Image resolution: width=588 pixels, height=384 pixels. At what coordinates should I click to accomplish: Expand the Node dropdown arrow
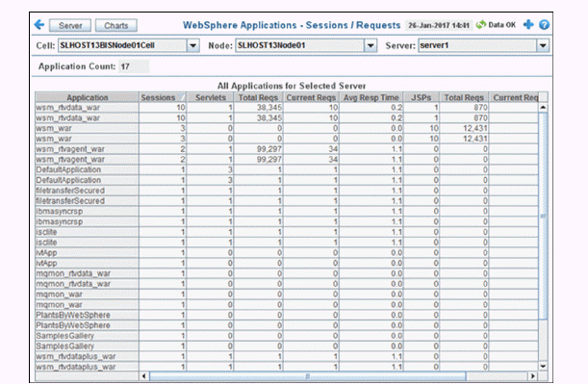coord(371,46)
